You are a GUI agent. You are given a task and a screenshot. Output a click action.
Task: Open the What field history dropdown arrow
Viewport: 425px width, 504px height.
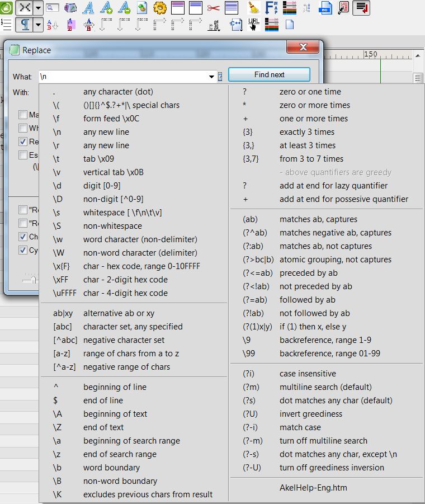[x=211, y=77]
